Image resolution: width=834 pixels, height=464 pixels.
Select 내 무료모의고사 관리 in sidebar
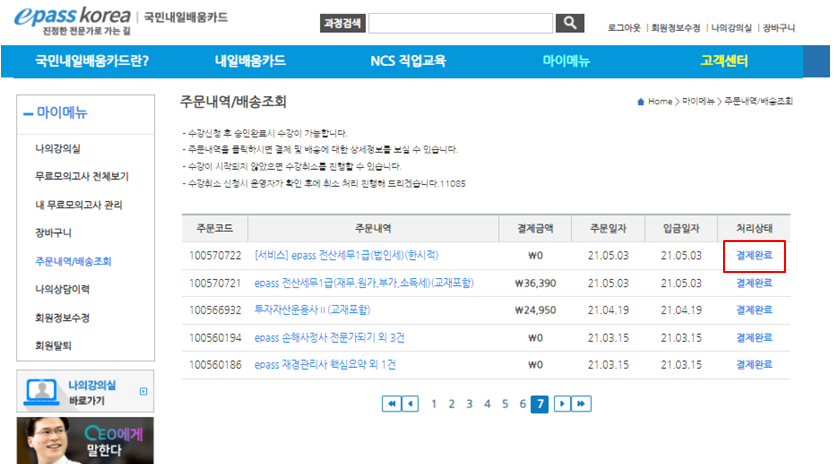coord(79,205)
